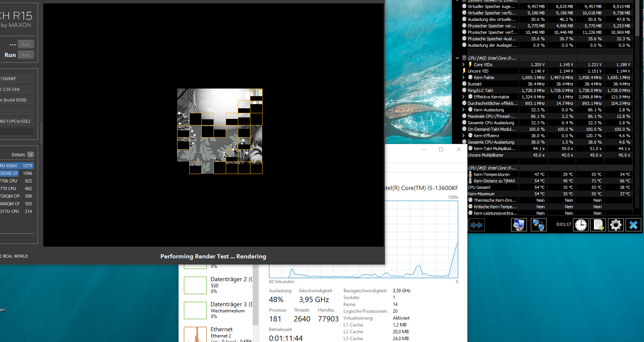Click the networked computers icon in HWiNFO

coord(538,225)
